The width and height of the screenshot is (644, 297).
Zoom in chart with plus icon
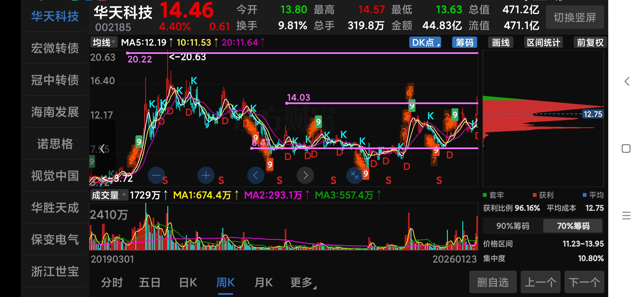206,175
